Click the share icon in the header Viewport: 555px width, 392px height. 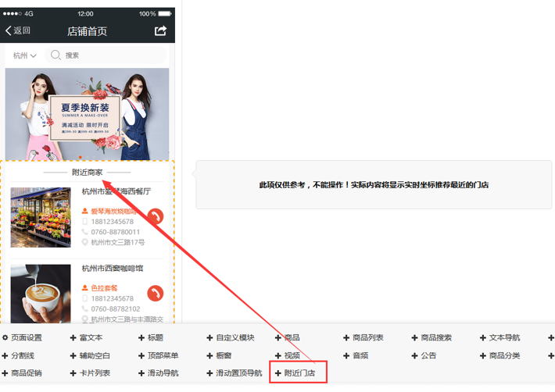(x=160, y=31)
